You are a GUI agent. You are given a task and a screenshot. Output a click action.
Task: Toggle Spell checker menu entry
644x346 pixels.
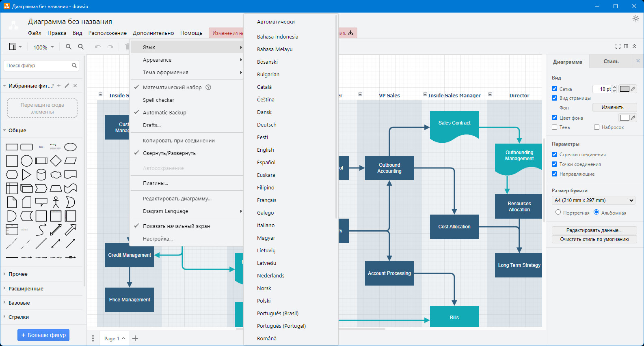pyautogui.click(x=187, y=100)
